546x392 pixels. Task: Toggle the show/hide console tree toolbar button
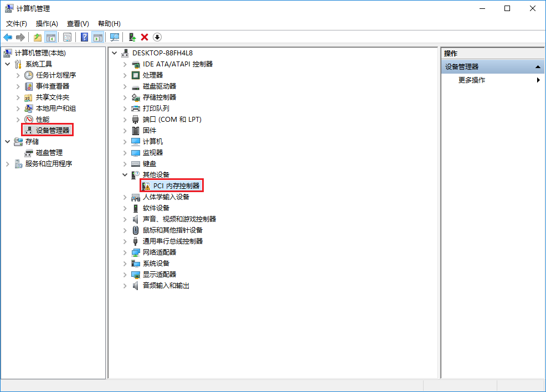[50, 37]
